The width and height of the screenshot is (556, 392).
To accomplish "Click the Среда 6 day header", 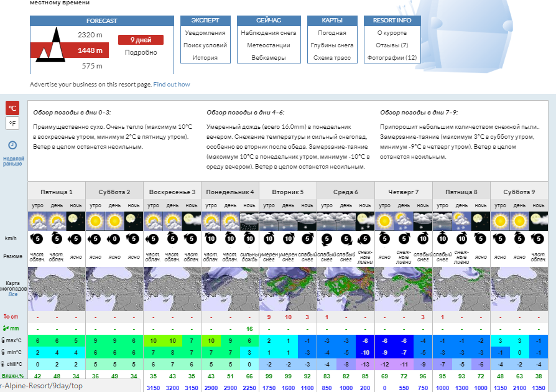I will 346,192.
